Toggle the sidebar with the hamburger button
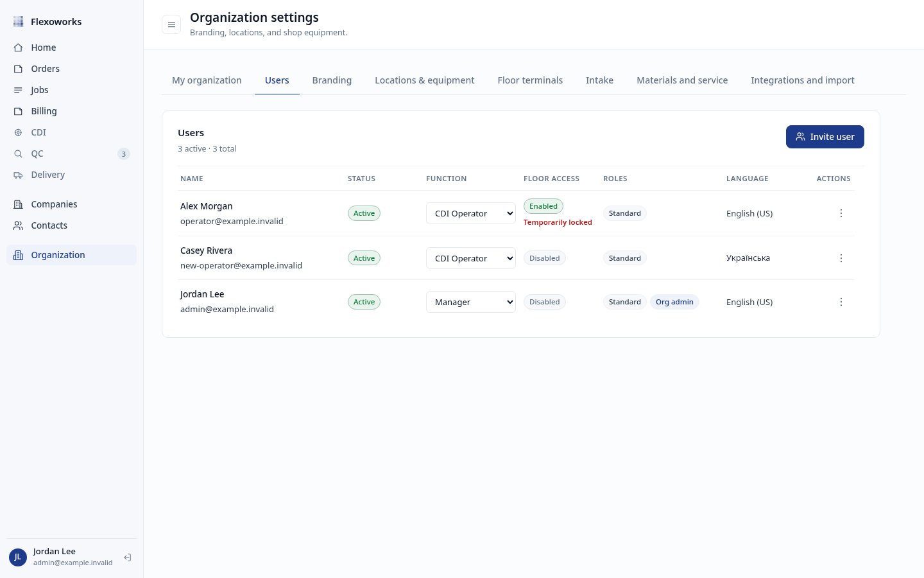 point(171,24)
